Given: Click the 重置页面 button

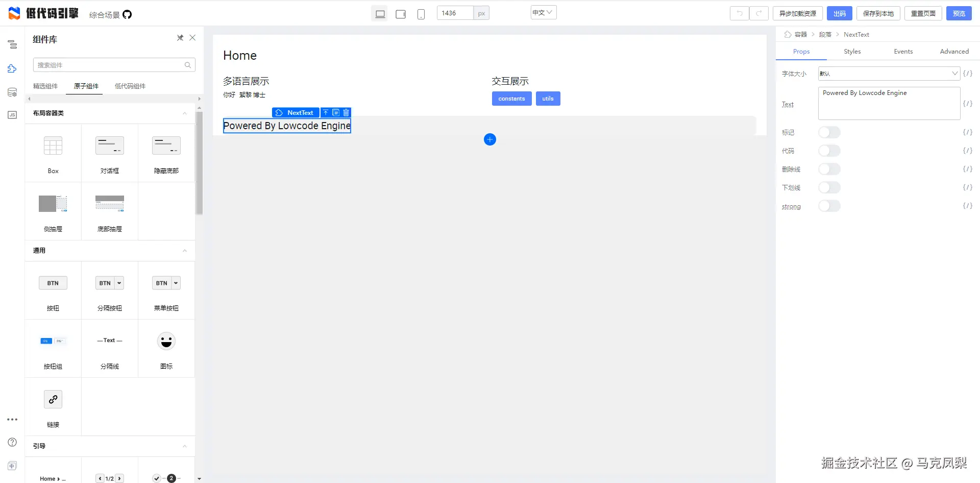Looking at the screenshot, I should pos(923,13).
